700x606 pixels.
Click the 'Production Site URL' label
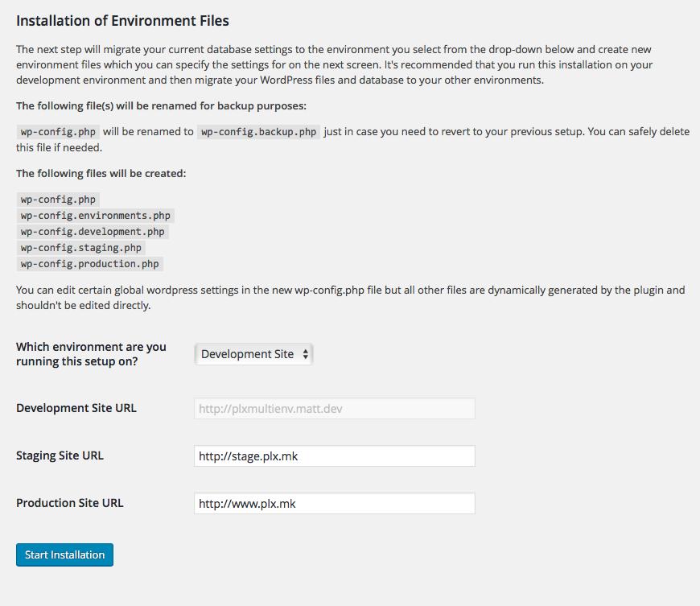[x=70, y=503]
